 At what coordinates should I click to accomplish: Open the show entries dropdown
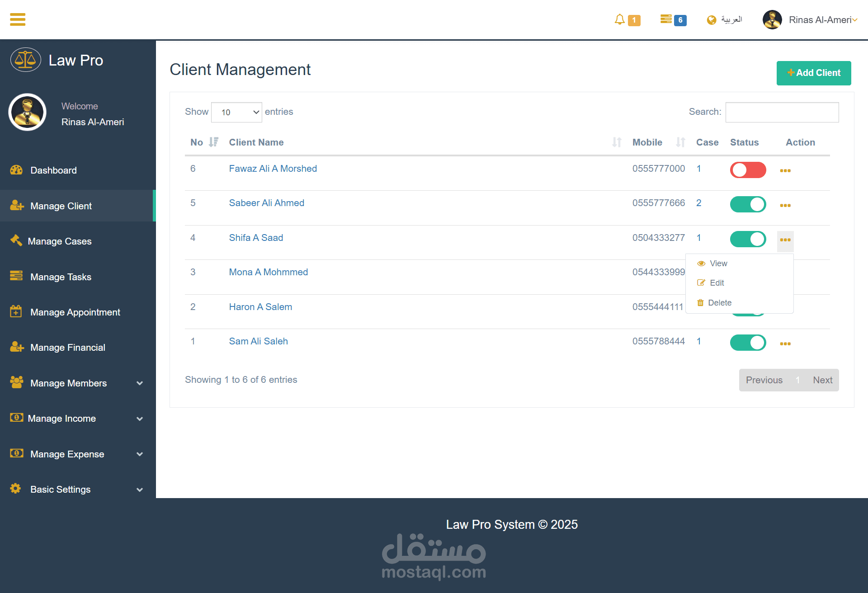[236, 112]
